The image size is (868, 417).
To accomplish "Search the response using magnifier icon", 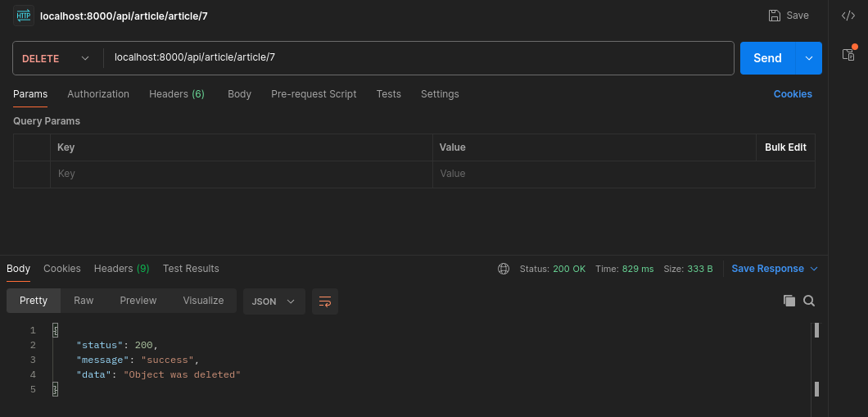I will tap(809, 301).
